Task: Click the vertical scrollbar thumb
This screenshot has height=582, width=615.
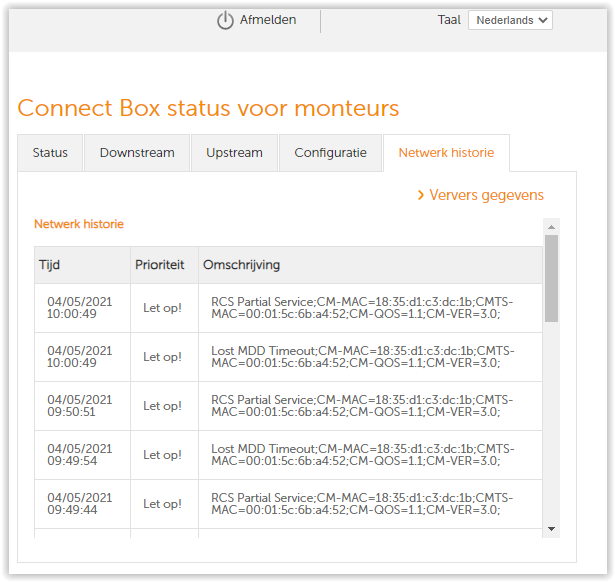Action: click(x=551, y=278)
